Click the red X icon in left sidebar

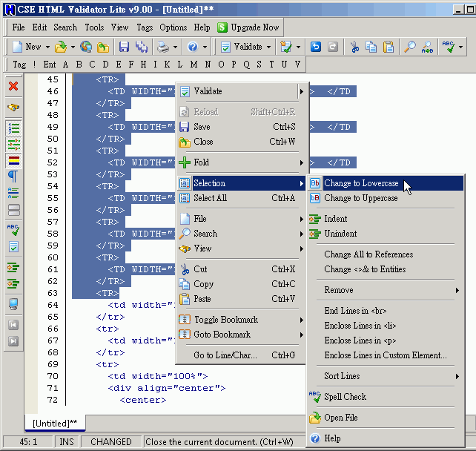click(13, 86)
